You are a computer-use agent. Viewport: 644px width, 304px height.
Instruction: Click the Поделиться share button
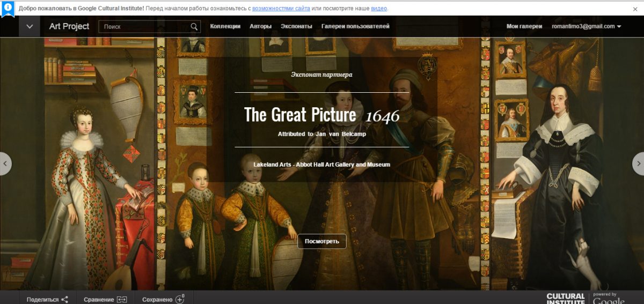click(x=47, y=299)
